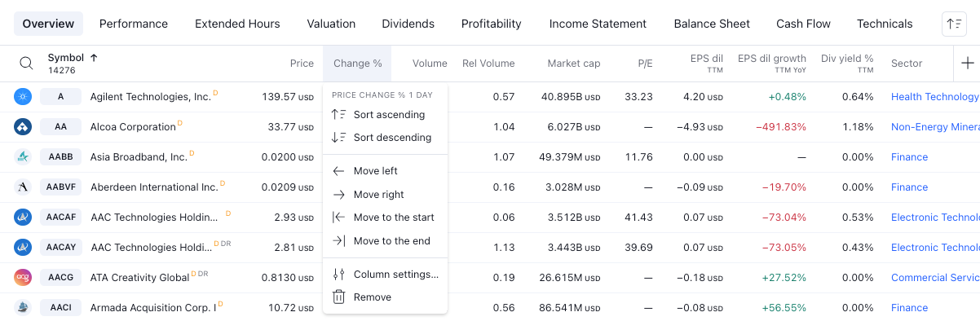Viewport: 980px width, 321px height.
Task: Click the AACG ticker symbol button
Action: pyautogui.click(x=60, y=278)
